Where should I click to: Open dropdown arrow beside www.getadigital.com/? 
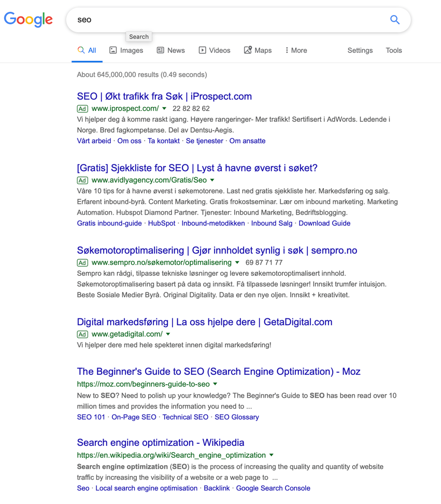(x=168, y=334)
